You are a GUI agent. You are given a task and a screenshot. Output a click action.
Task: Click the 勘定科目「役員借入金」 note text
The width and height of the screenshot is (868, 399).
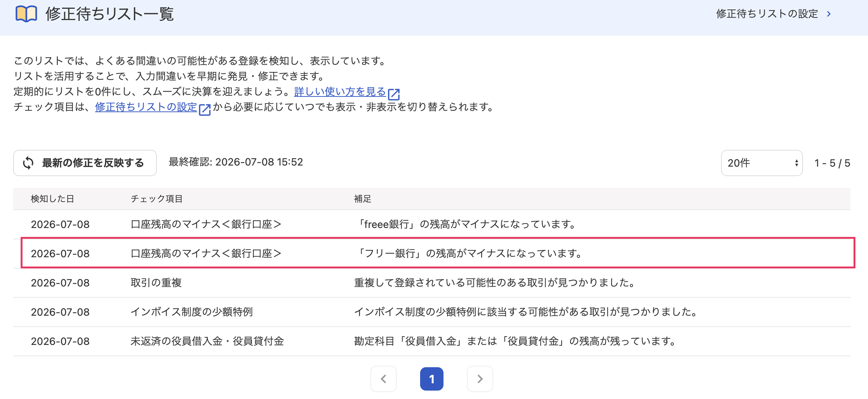515,341
